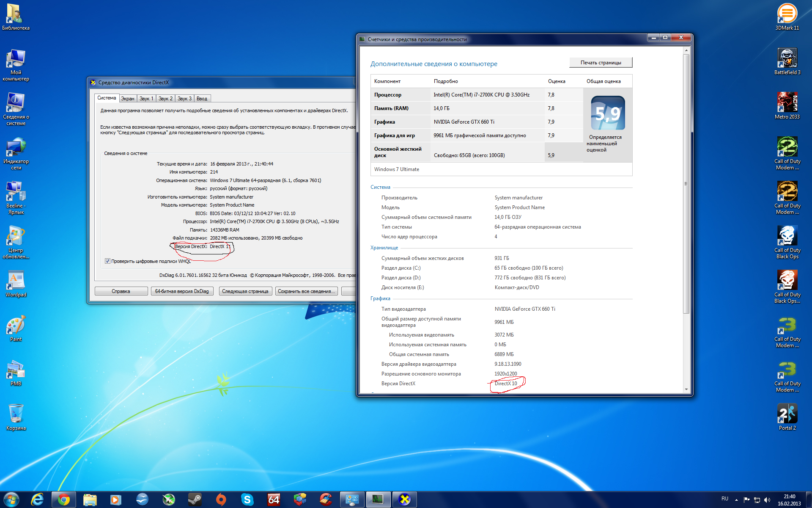Open Сведения о системе desktop shortcut
This screenshot has height=508, width=812.
(x=16, y=109)
